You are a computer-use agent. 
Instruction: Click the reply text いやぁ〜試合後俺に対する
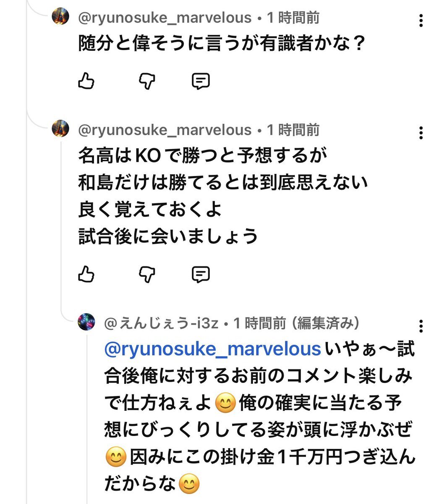click(x=258, y=376)
